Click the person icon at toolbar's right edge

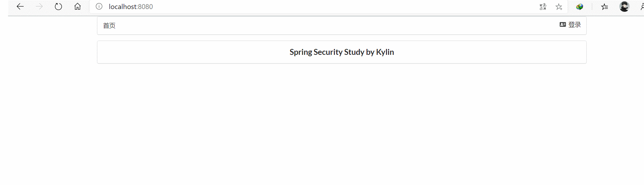pos(642,7)
